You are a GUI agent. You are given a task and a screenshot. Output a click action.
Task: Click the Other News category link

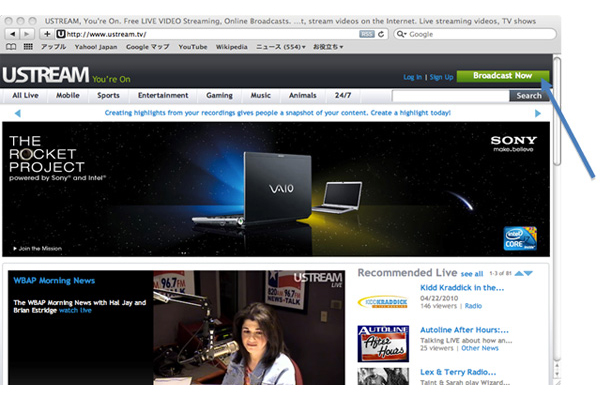tap(480, 348)
